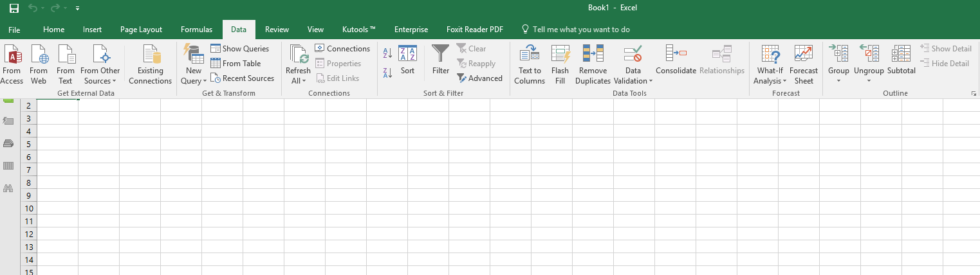Open the Page Layout tab
This screenshot has height=275, width=980.
click(x=141, y=30)
